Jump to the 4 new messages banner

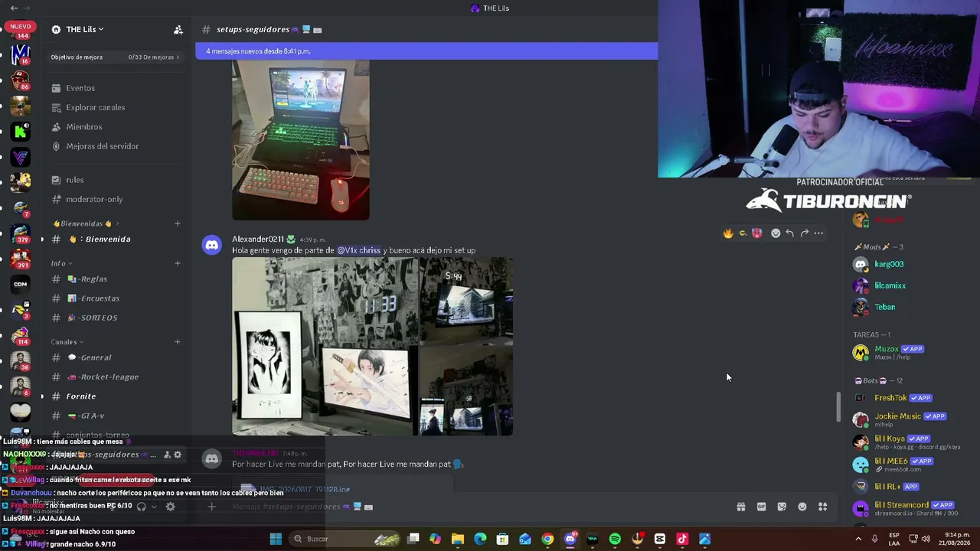426,51
